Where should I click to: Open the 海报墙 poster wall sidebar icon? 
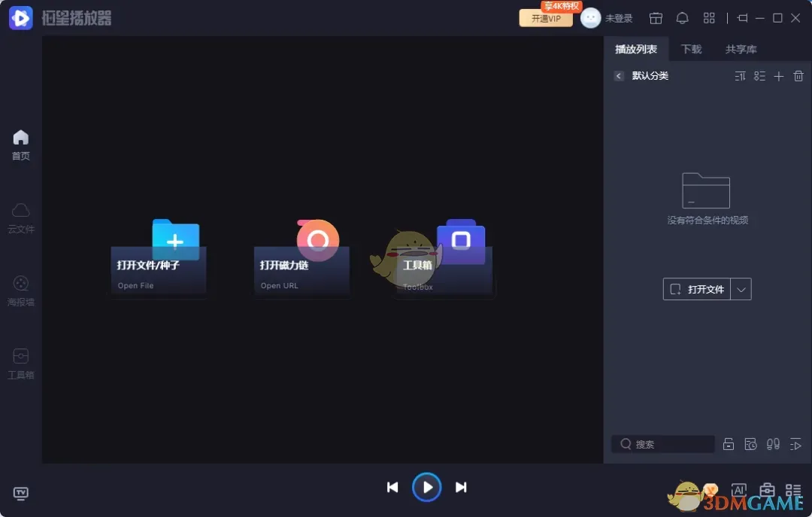[x=21, y=290]
